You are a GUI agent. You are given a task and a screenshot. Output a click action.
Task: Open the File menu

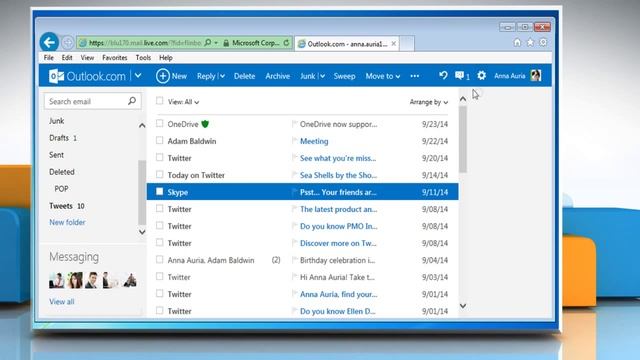point(49,58)
